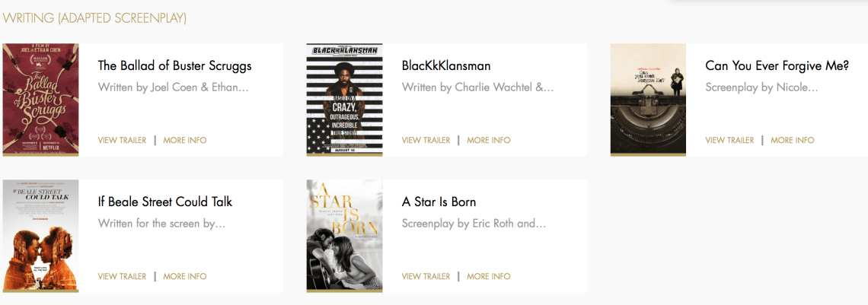Click the If Beale Street Could Talk title
The image size is (868, 305).
pos(165,202)
